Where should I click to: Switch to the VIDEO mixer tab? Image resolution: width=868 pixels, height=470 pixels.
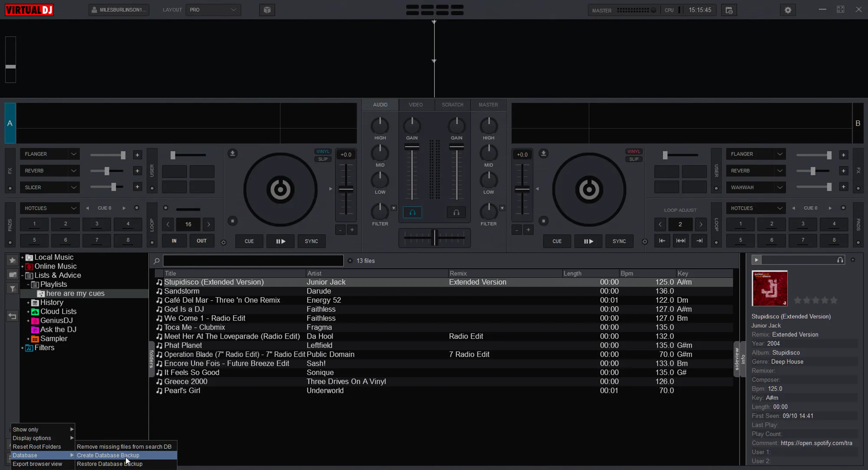pos(415,105)
